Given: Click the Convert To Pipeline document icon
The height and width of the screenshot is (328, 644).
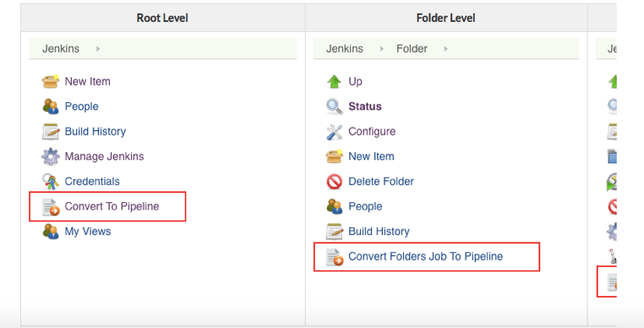Looking at the screenshot, I should pos(51,207).
